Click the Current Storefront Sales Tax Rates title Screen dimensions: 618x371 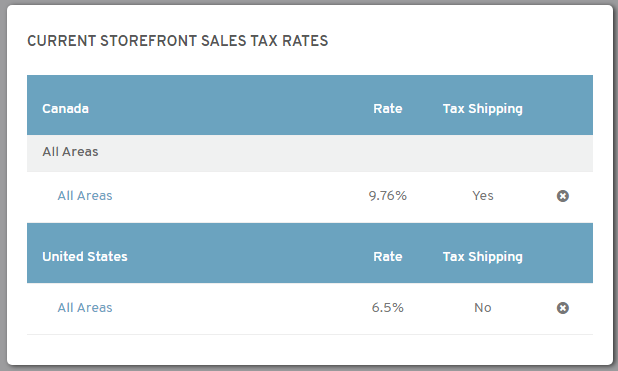pos(177,41)
